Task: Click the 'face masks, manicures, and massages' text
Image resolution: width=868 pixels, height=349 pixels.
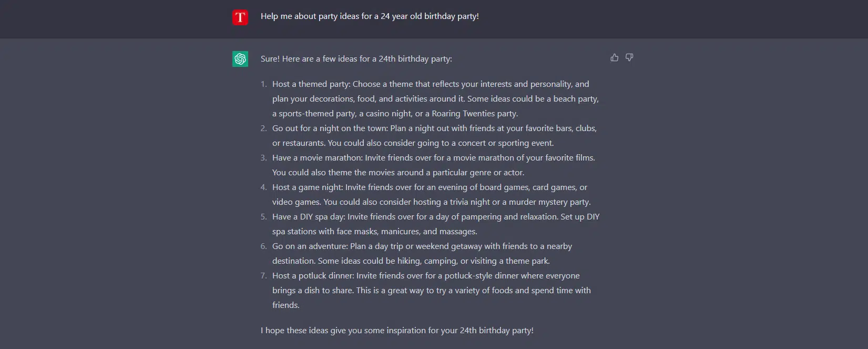Action: [x=407, y=232]
